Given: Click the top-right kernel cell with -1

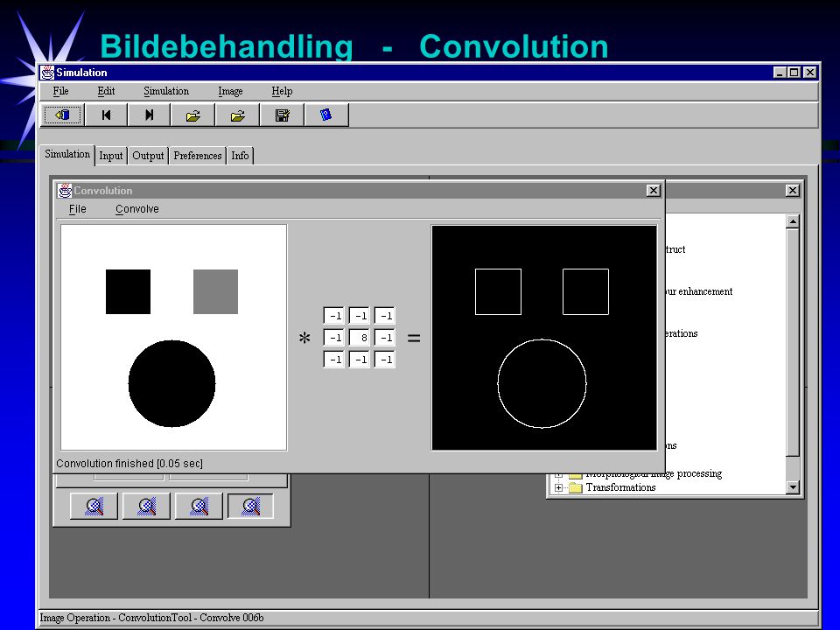Looking at the screenshot, I should pos(385,316).
